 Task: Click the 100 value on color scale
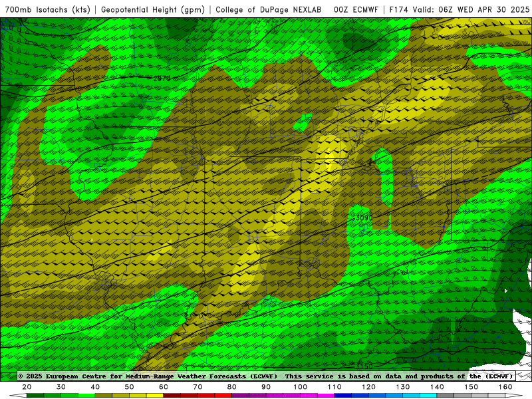coord(301,387)
